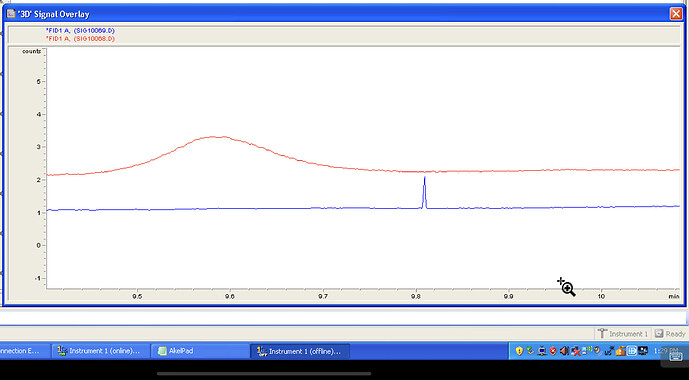Click the Instrument 1 hammer status icon
689x380 pixels.
(602, 333)
